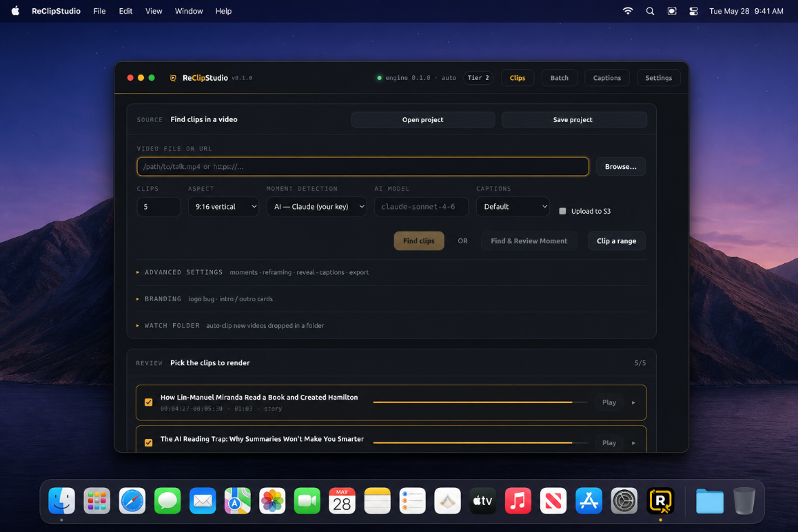This screenshot has height=532, width=798.
Task: Open the Window menu
Action: pos(189,11)
